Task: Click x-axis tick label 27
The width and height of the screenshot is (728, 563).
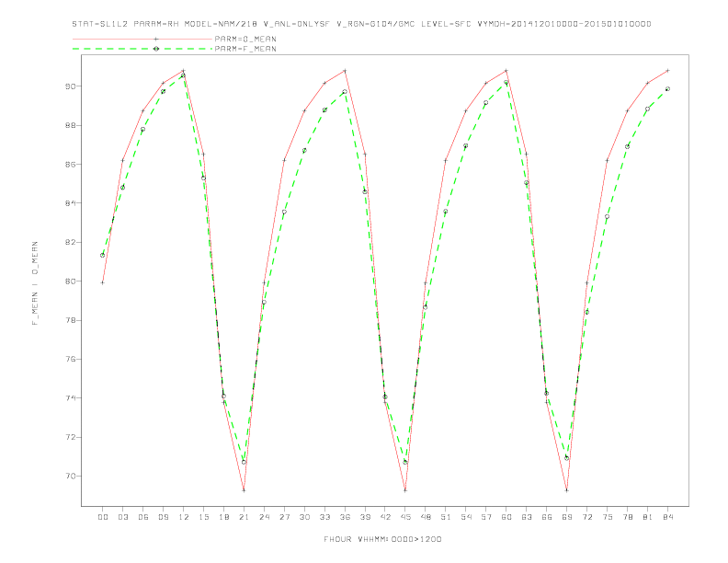Action: 284,517
